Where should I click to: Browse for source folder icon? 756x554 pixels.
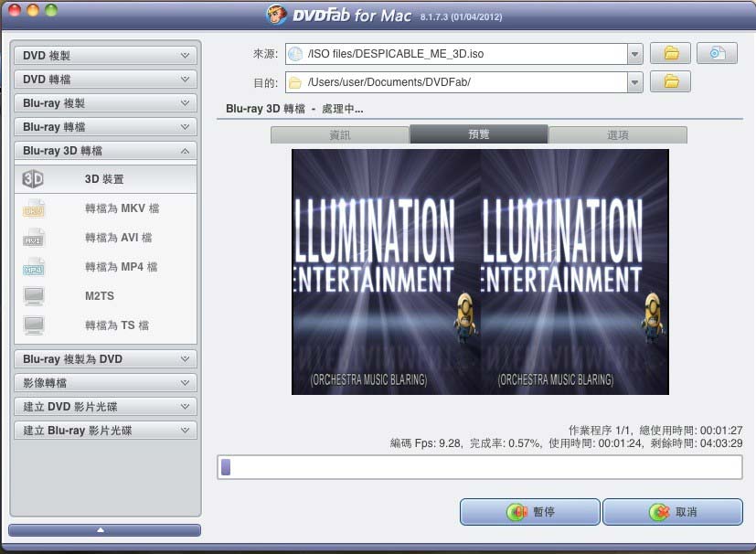click(670, 54)
